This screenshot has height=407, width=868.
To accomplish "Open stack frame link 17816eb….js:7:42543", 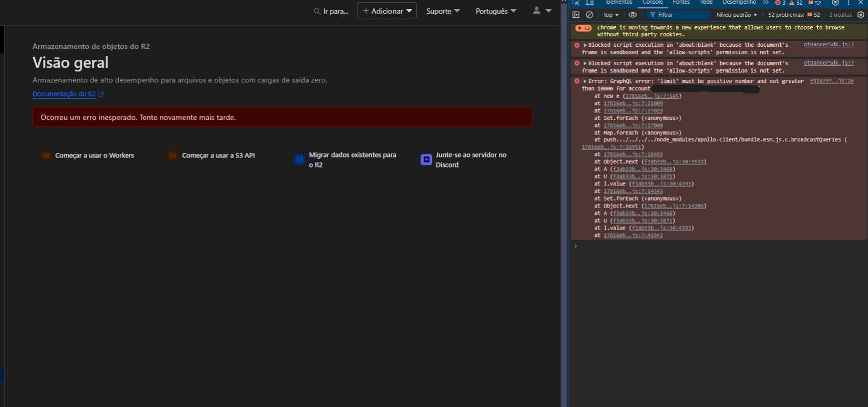I will pyautogui.click(x=633, y=235).
